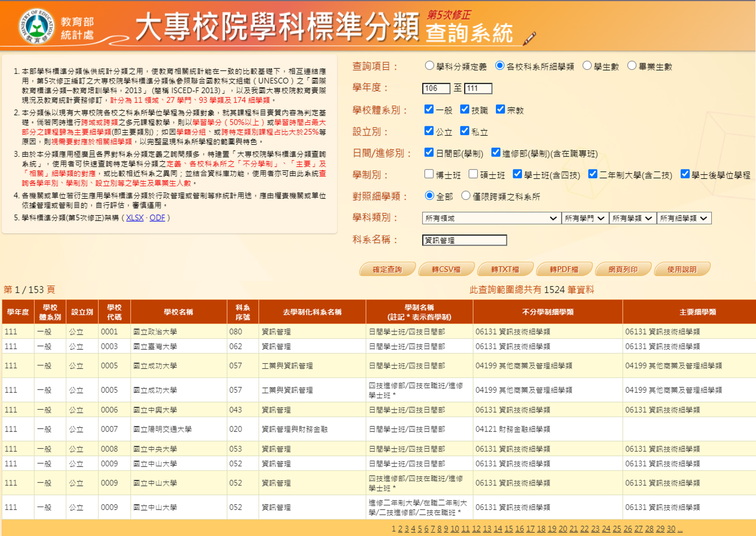Enable the 碩士班 checkbox
The image size is (756, 536).
coord(473,174)
